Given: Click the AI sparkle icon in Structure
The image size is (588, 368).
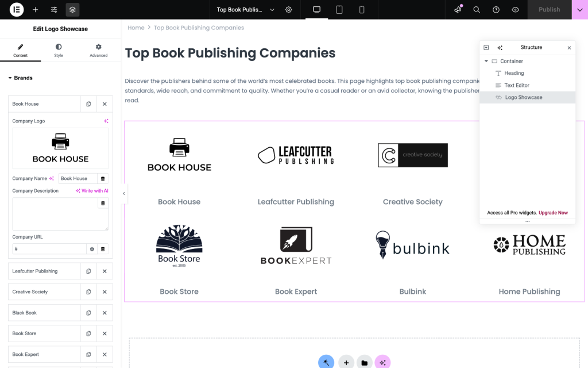Looking at the screenshot, I should click(x=500, y=48).
